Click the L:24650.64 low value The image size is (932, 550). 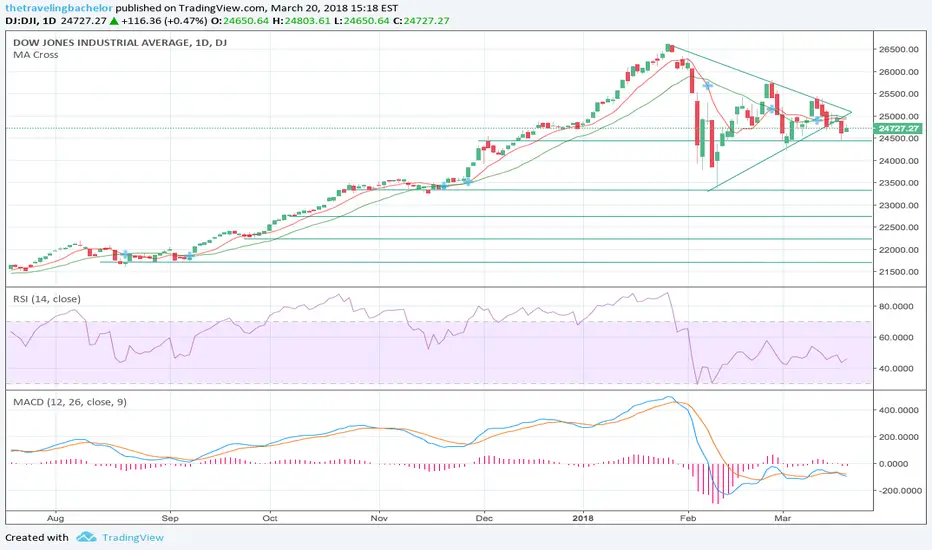point(361,21)
